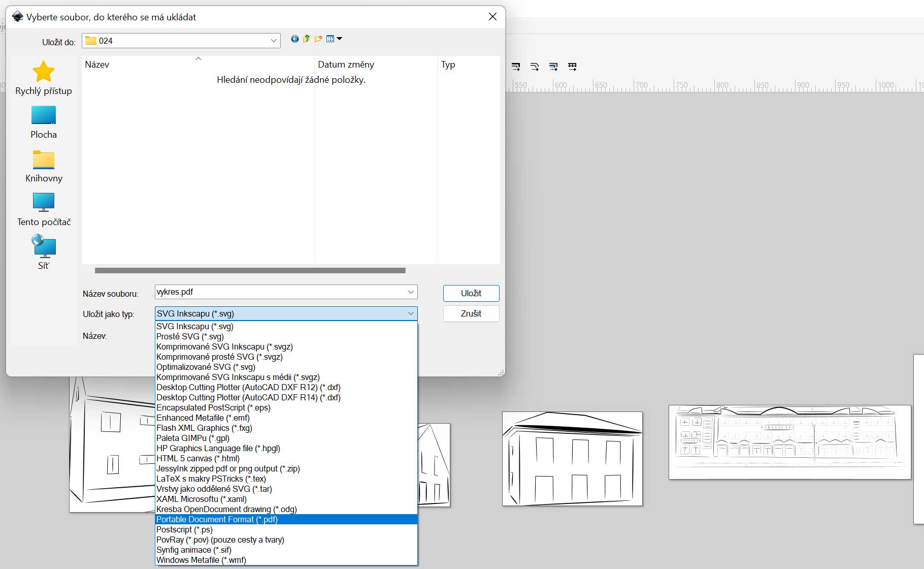This screenshot has width=924, height=569.
Task: Click Zrušit to cancel saving
Action: point(471,313)
